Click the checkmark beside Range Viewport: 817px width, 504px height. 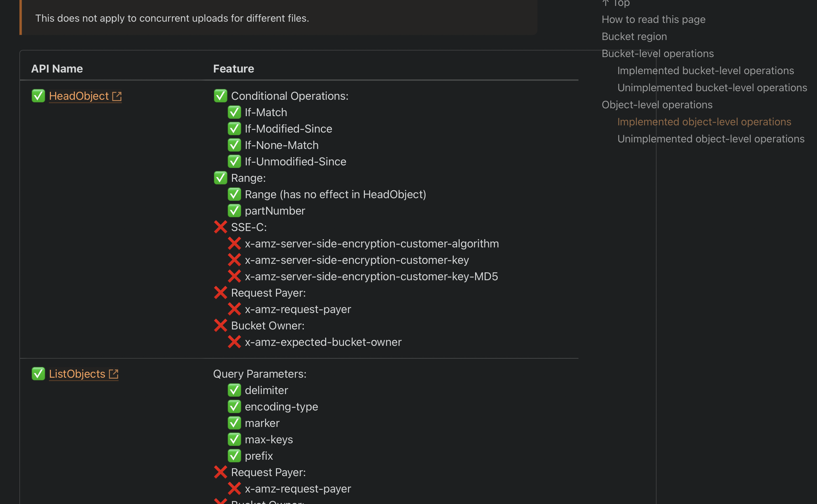pos(220,178)
